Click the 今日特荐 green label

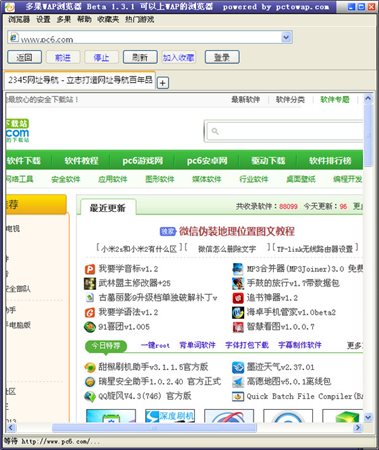[x=106, y=346]
